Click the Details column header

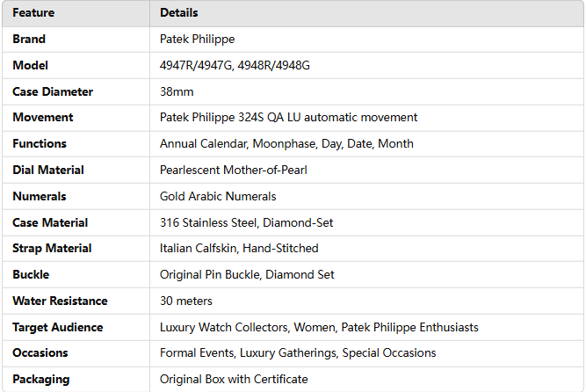tap(178, 13)
